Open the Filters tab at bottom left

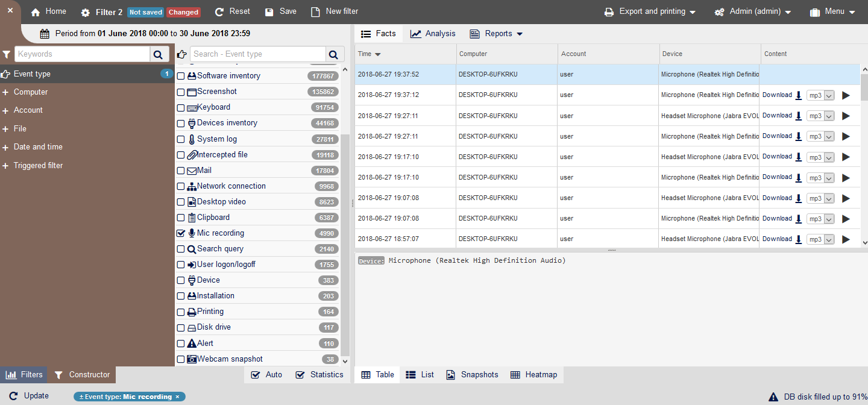pyautogui.click(x=24, y=375)
